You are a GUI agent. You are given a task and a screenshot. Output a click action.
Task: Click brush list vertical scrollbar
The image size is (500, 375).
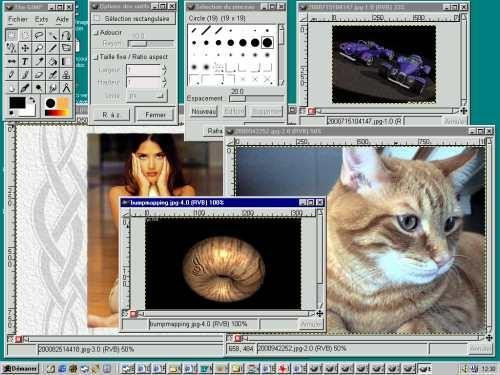tap(282, 55)
